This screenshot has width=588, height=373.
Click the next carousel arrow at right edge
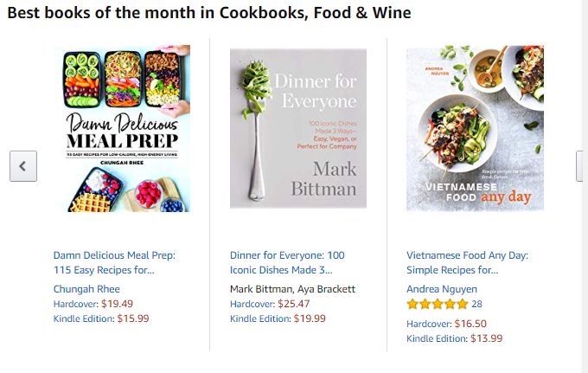click(x=581, y=166)
